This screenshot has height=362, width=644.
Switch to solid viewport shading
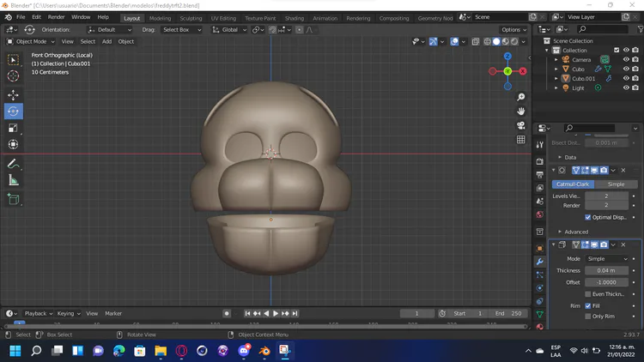[496, 41]
